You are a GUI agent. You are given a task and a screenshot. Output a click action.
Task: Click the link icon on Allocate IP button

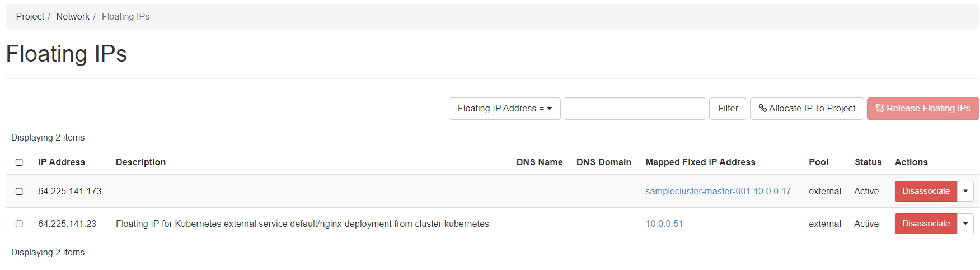[762, 109]
